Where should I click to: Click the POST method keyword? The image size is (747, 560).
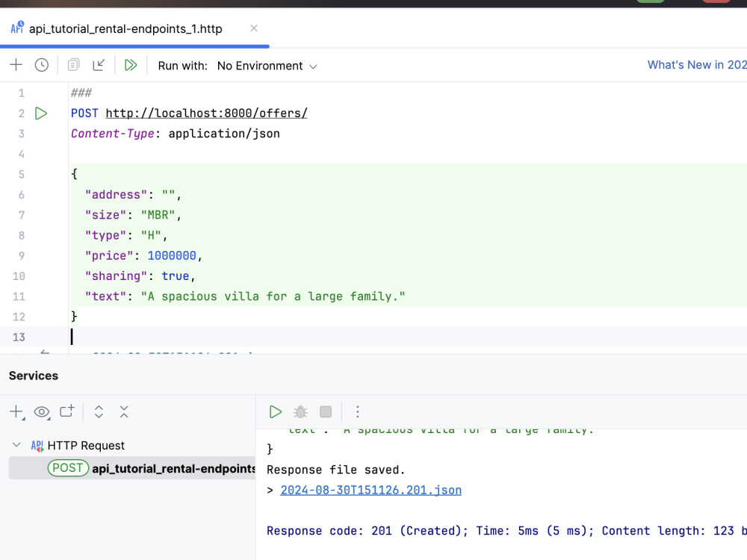tap(84, 113)
